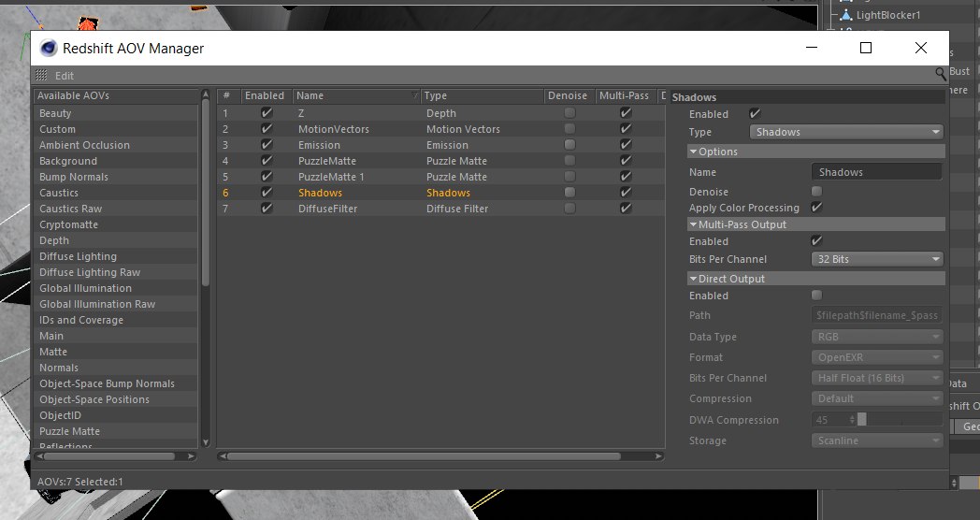Viewport: 980px width, 520px height.
Task: Click the grip dots icon beside Edit
Action: (41, 76)
